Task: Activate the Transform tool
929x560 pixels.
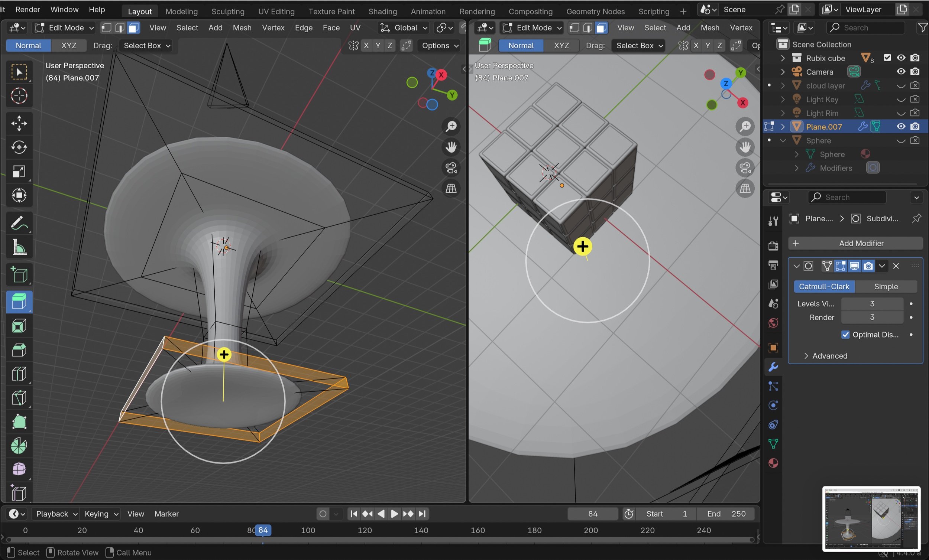Action: pos(19,195)
